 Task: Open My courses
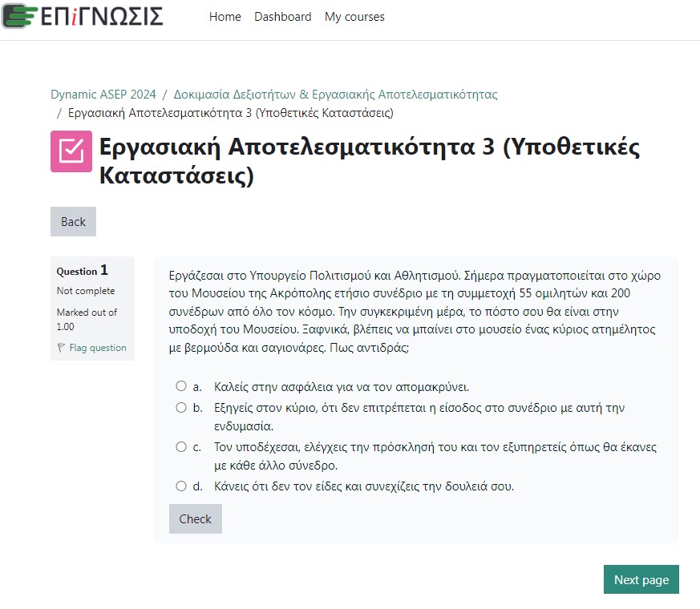point(354,17)
